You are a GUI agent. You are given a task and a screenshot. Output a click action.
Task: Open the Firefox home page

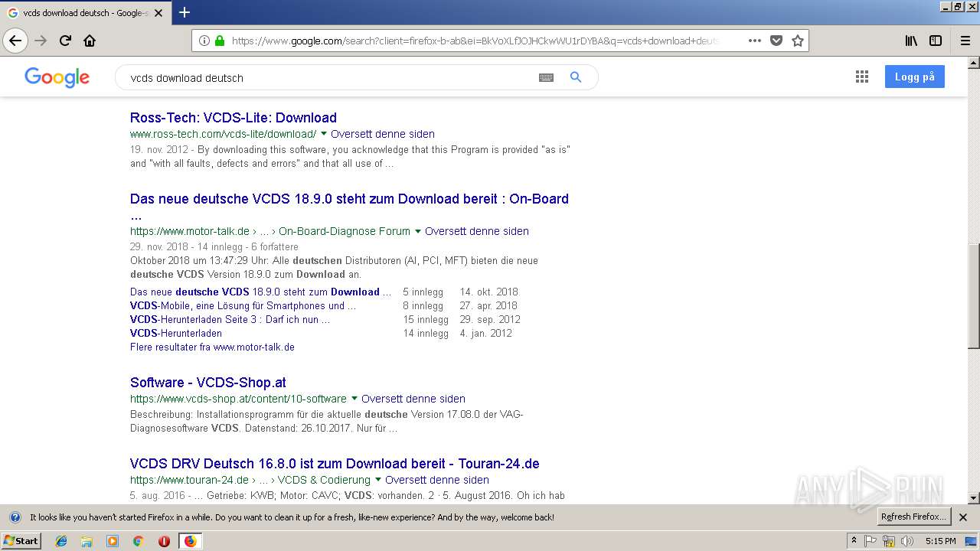[90, 41]
